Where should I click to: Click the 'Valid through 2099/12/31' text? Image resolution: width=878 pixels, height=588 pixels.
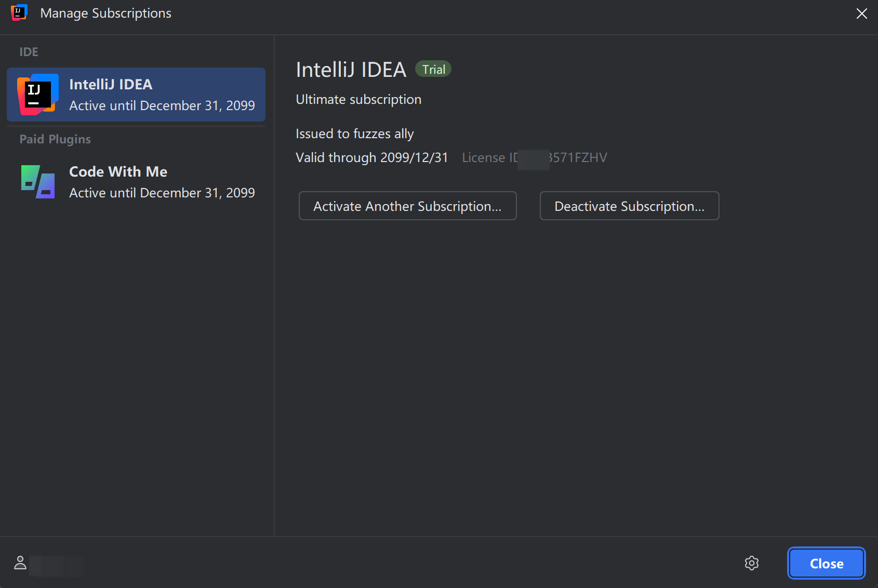371,158
